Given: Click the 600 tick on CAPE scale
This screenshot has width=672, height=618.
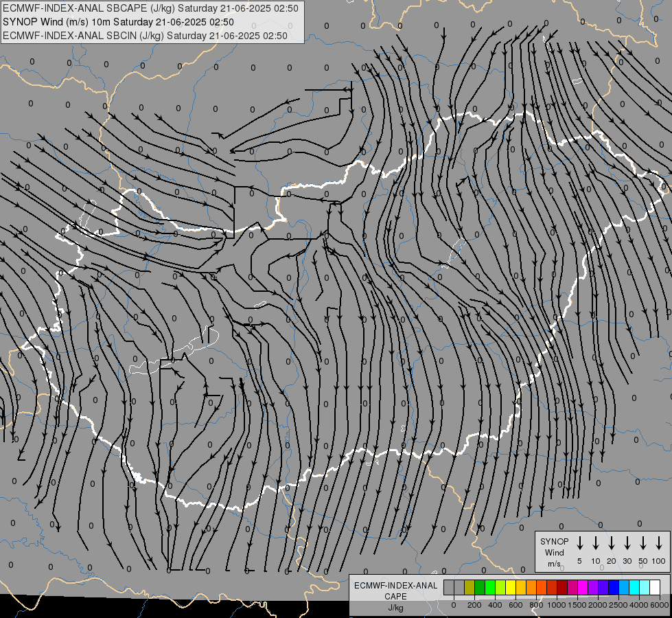Looking at the screenshot, I should click(515, 605).
